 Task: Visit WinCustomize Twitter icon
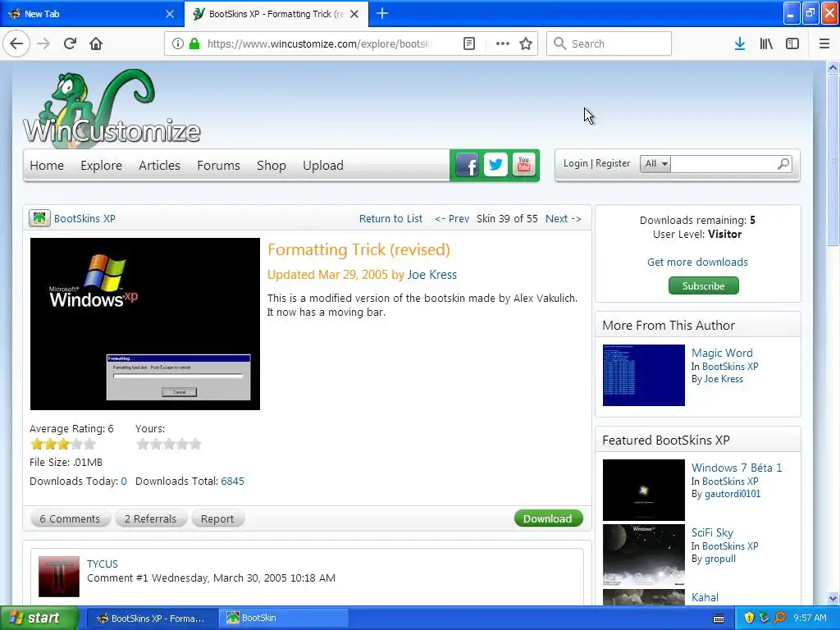pos(495,165)
